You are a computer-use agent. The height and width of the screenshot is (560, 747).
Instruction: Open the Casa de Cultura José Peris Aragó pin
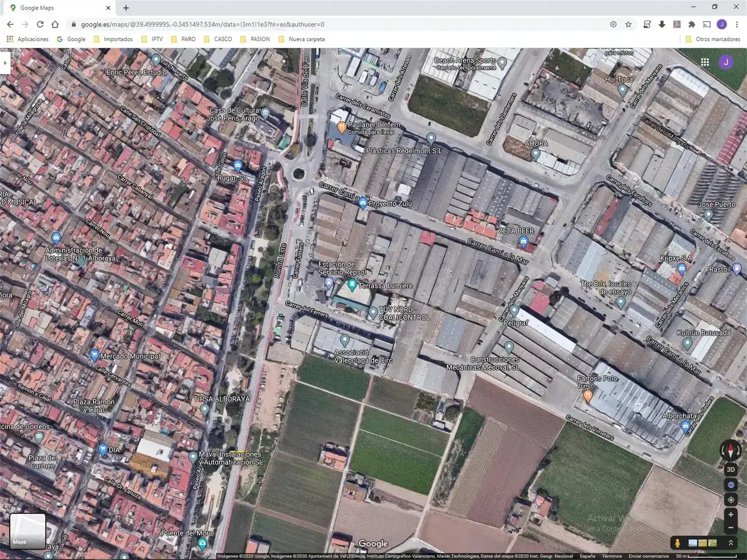(266, 113)
